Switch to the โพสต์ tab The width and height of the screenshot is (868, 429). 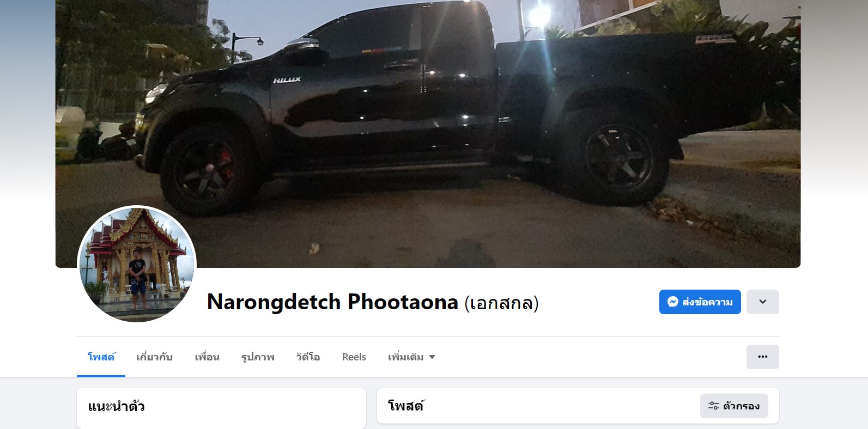point(101,357)
